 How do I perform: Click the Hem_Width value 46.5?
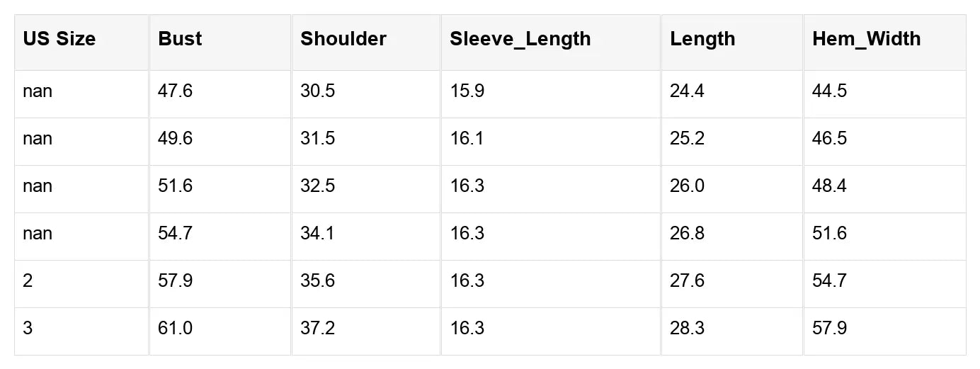coord(829,139)
